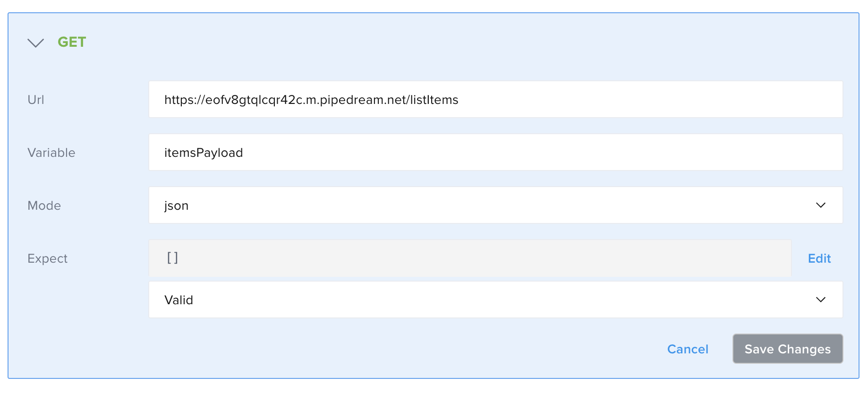
Task: Click the json mode value text
Action: pyautogui.click(x=176, y=206)
